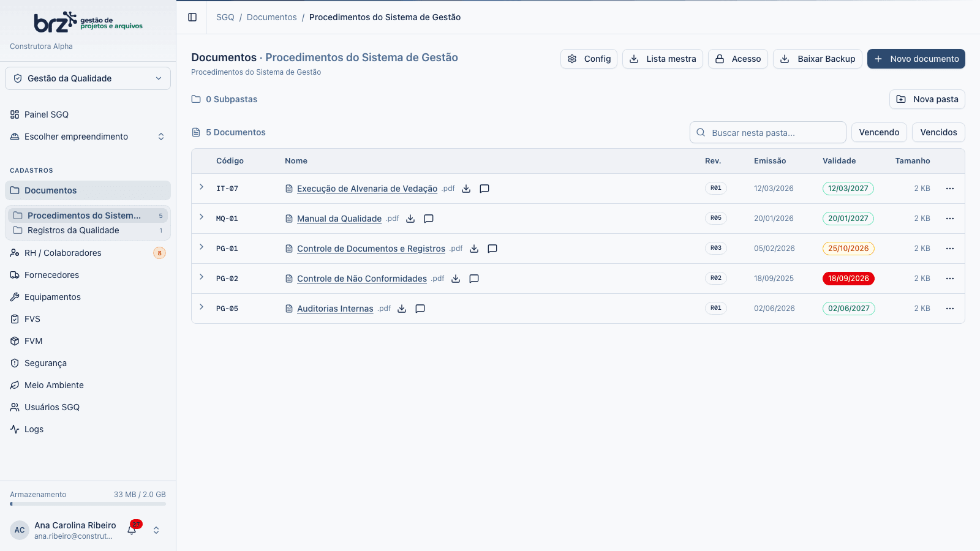Open the Lista mestra
Screen dimensions: 980x551
(x=663, y=59)
